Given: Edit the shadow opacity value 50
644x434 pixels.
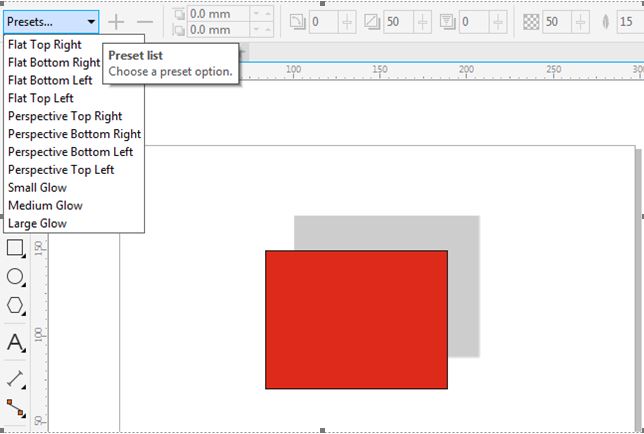Looking at the screenshot, I should pos(557,22).
